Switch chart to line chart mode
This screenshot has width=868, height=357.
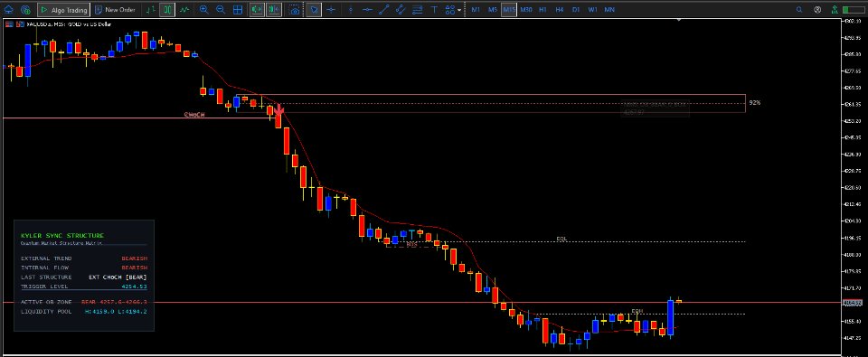[x=184, y=10]
